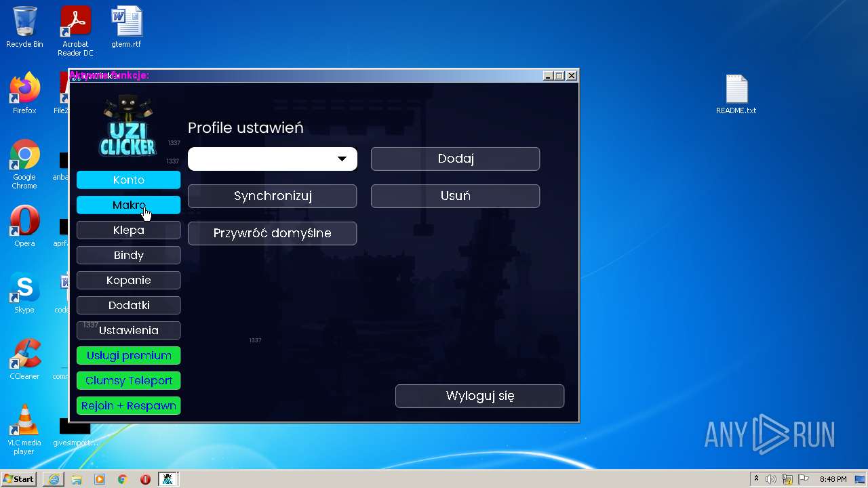
Task: Click the Uzi Clicker taskbar button
Action: (167, 479)
